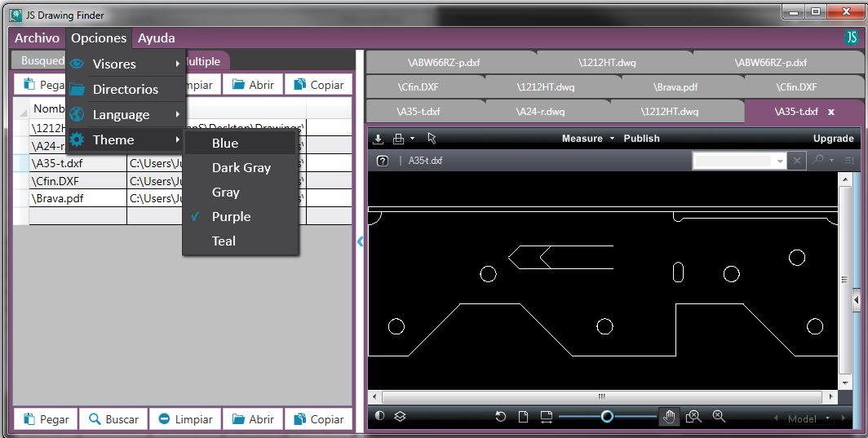Image resolution: width=868 pixels, height=438 pixels.
Task: Toggle the black/white background contrast icon
Action: [379, 417]
